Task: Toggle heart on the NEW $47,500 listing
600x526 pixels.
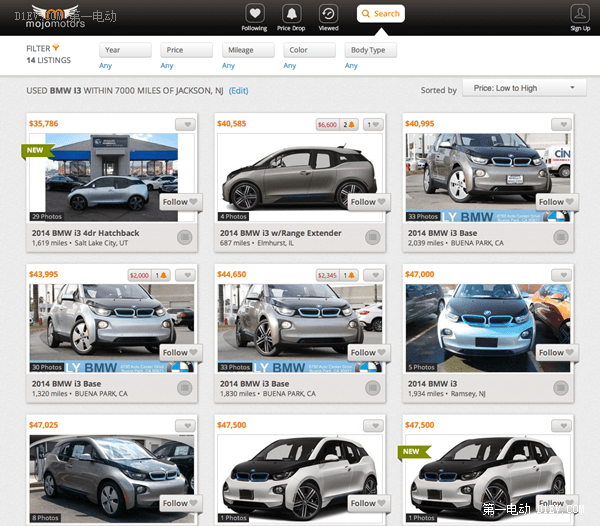Action: [561, 426]
